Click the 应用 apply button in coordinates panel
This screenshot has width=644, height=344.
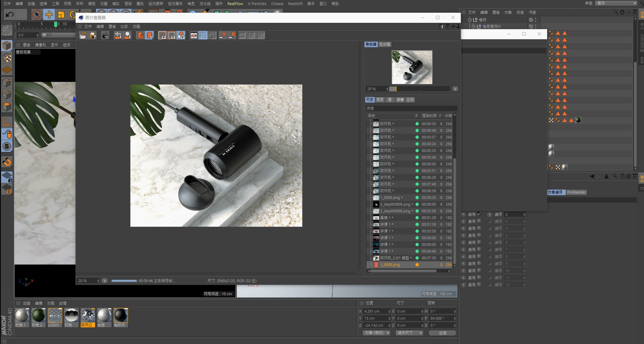click(442, 333)
